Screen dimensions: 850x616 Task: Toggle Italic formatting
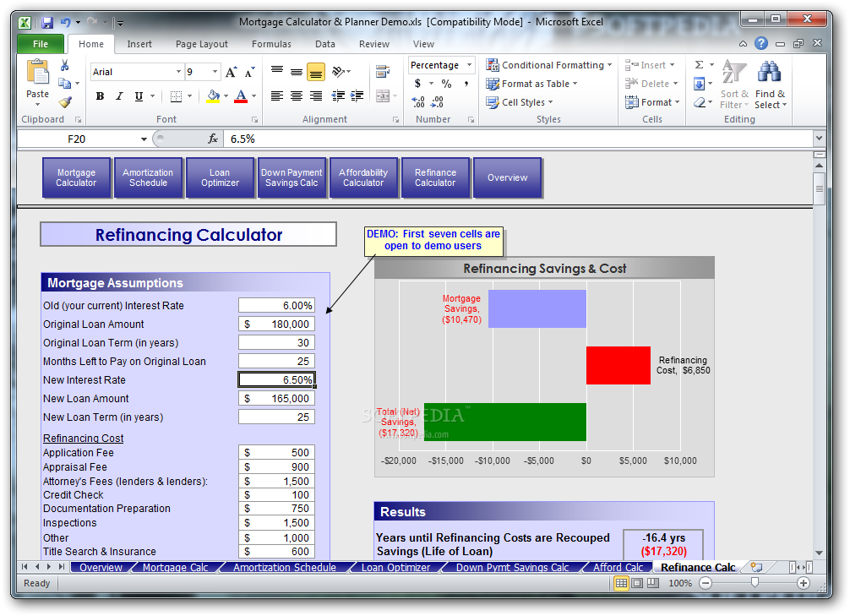[x=119, y=96]
